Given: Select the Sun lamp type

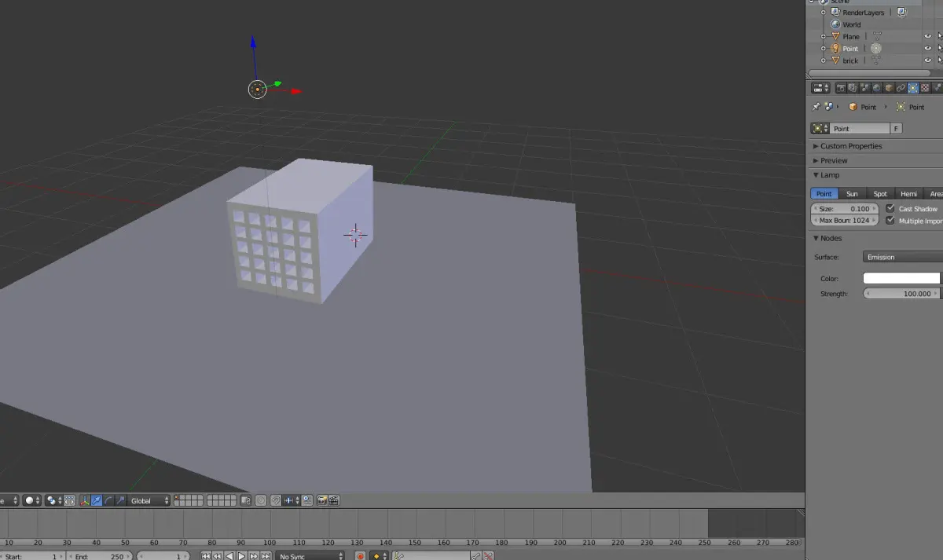Looking at the screenshot, I should point(852,193).
